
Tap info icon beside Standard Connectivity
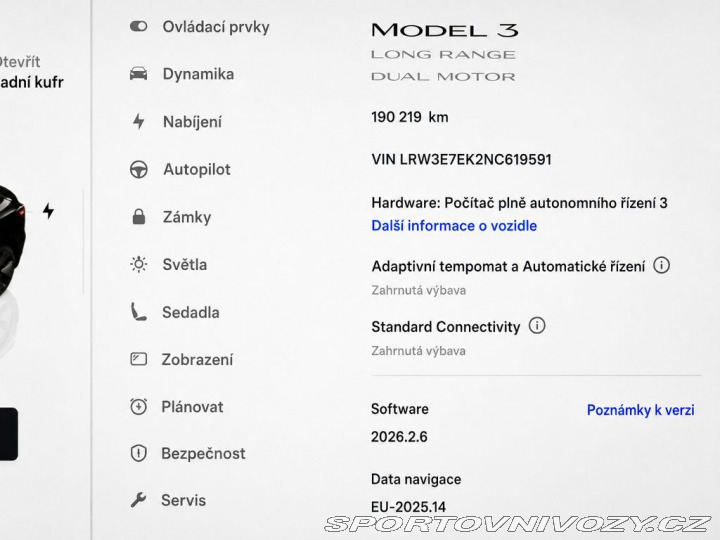tap(537, 326)
